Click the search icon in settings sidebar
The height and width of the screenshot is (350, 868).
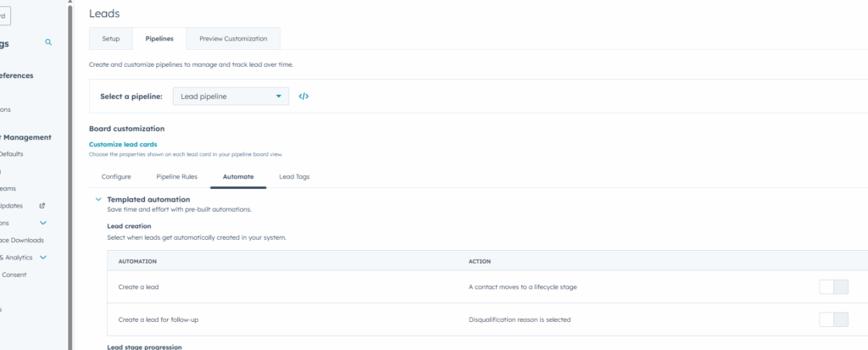point(48,42)
